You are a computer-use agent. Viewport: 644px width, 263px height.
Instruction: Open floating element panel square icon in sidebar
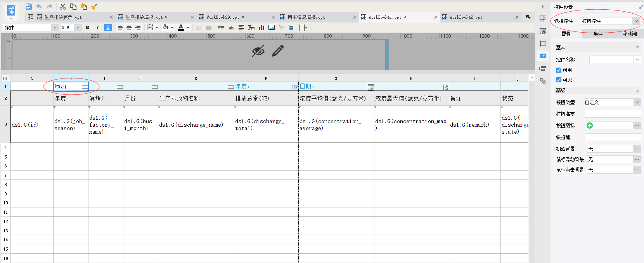pos(543,44)
